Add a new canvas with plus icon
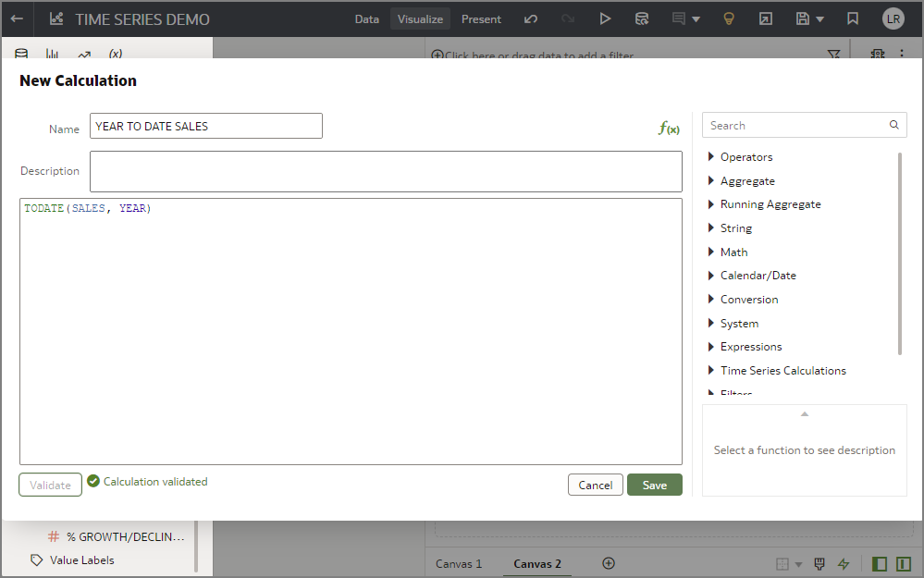The image size is (924, 578). [609, 563]
